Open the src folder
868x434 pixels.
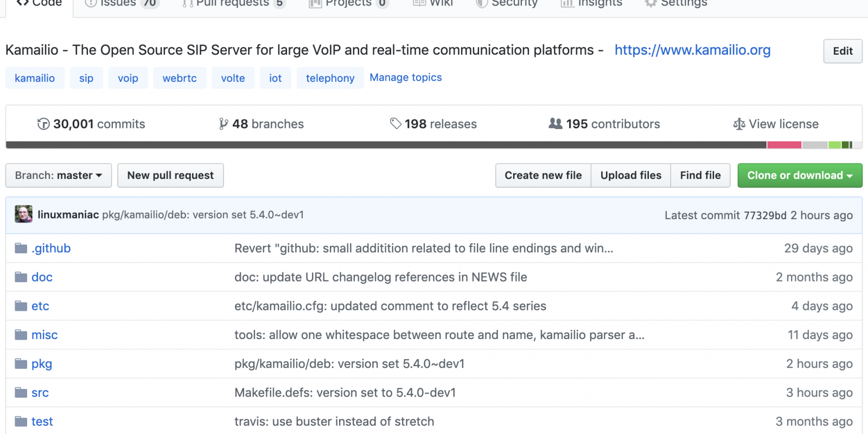(x=40, y=392)
